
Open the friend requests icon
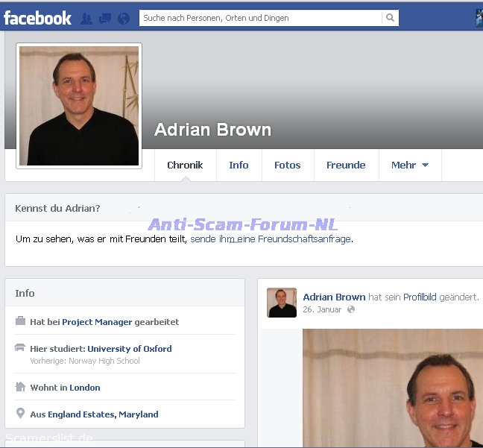coord(86,19)
